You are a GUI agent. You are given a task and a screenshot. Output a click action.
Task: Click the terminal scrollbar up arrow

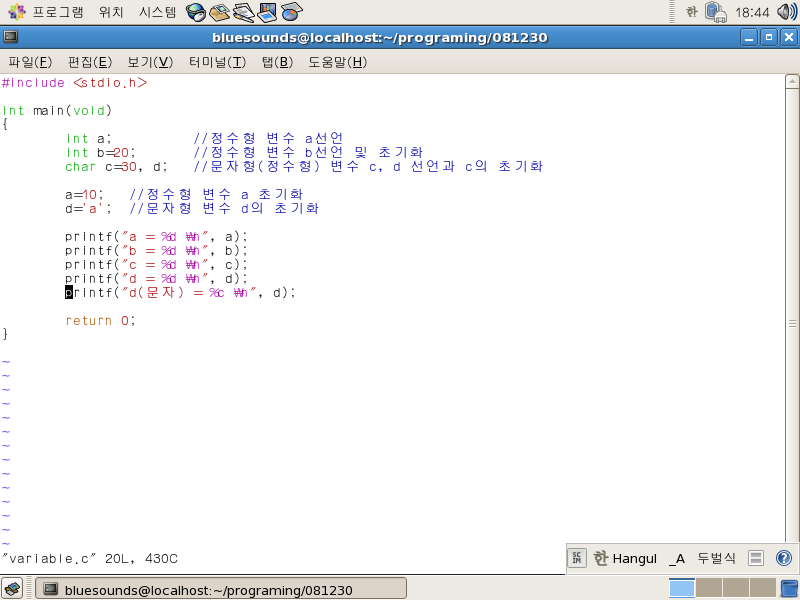792,81
